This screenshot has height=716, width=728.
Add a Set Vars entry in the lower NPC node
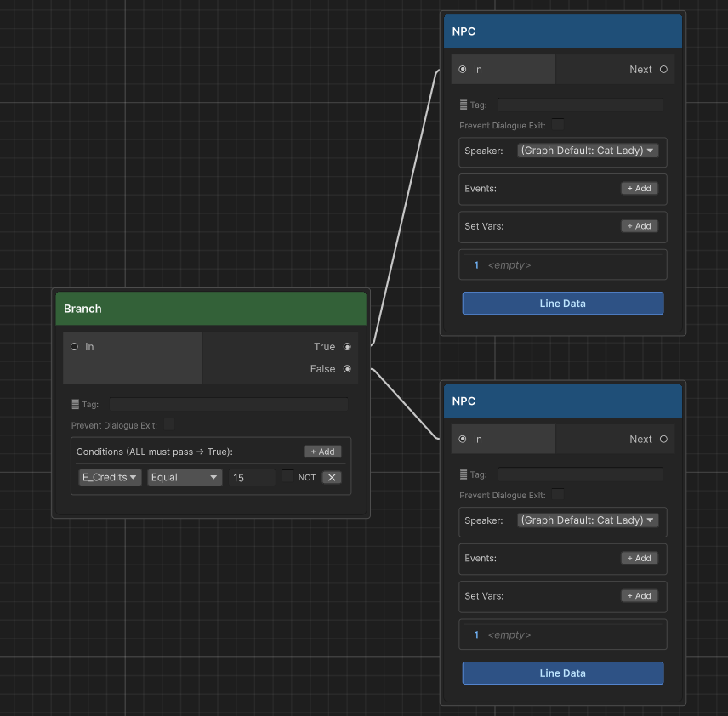coord(640,596)
